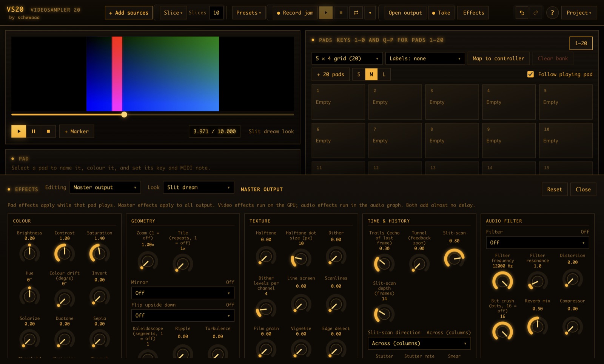
Task: Open the Effects panel from toolbar
Action: coord(473,13)
